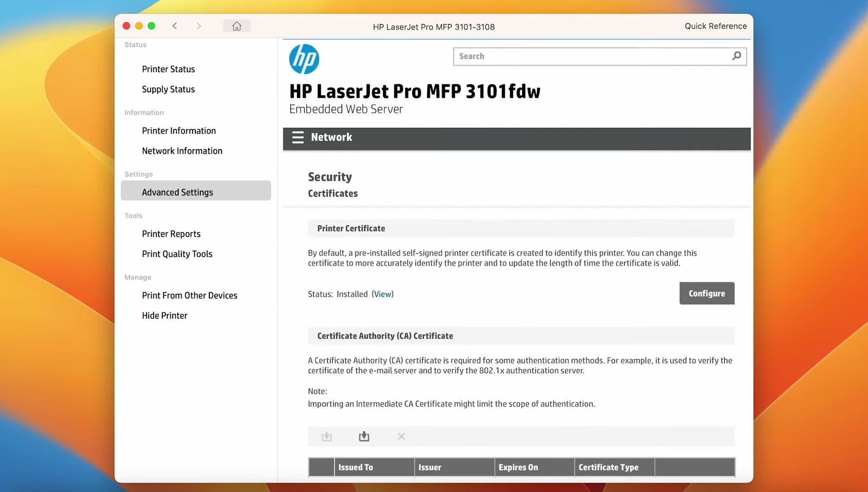The width and height of the screenshot is (868, 492).
Task: Click the Certificate Authority (CA) Certificate heading
Action: click(385, 336)
